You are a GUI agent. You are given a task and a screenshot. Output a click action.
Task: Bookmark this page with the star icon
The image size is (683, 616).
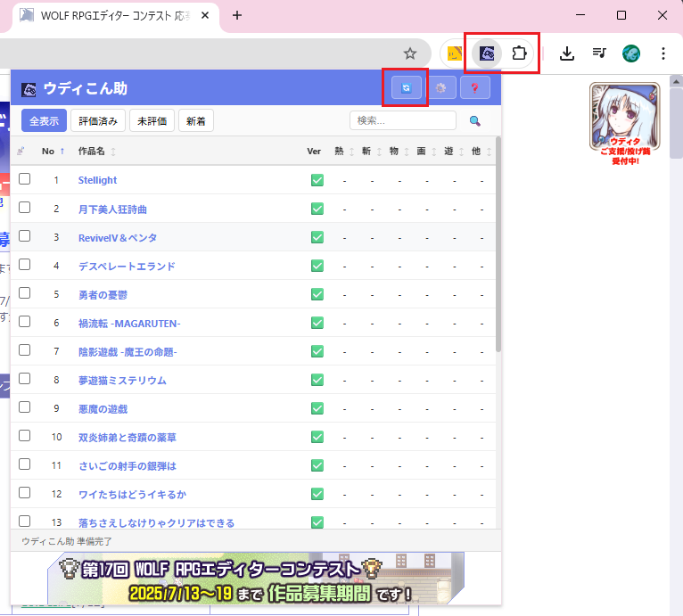pyautogui.click(x=409, y=53)
